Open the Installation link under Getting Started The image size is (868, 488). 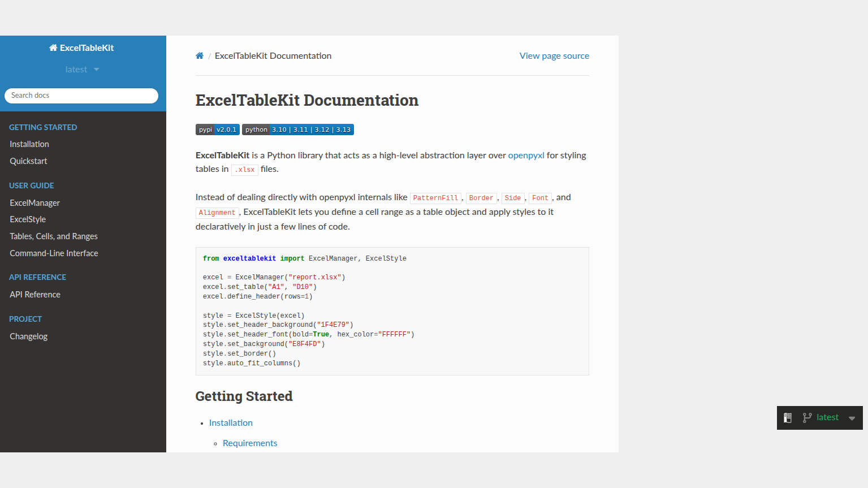231,423
